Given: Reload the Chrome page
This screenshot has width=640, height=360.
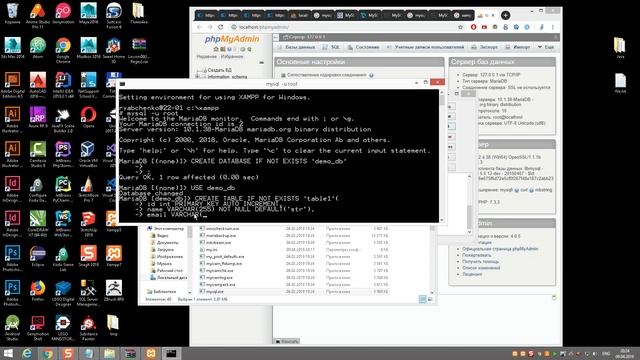Looking at the screenshot, I should (221, 27).
